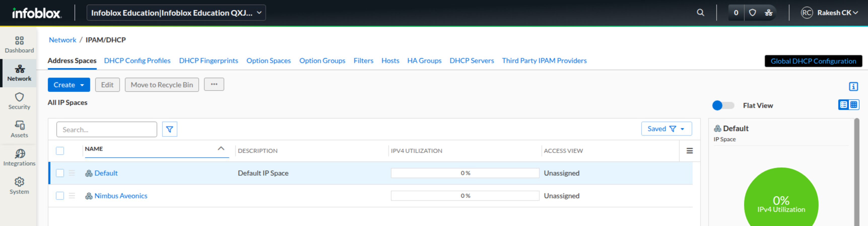Viewport: 868px width, 226px height.
Task: Click Move to Recycle Bin button
Action: [162, 85]
